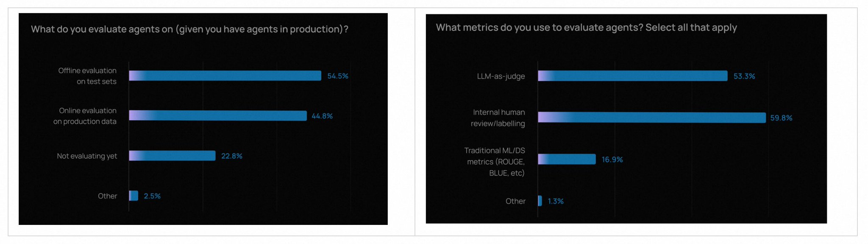
Task: Click the 'Internal human review/labelling' axis label
Action: point(498,118)
